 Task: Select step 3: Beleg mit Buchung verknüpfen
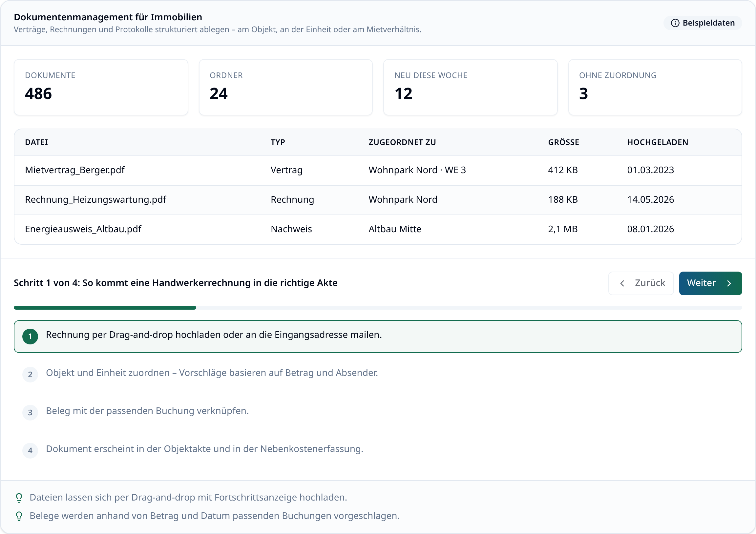point(378,413)
